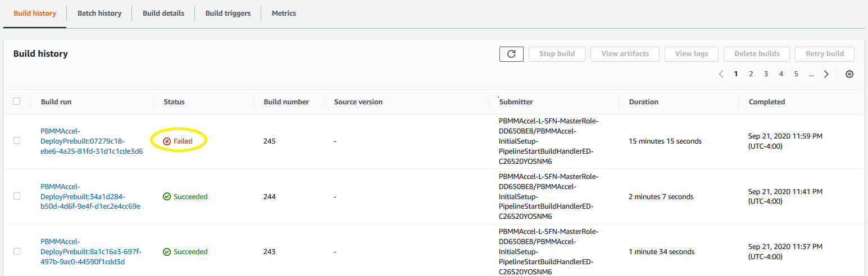Screen dimensions: 868x276
Task: Switch to the Batch history tab
Action: [x=99, y=13]
